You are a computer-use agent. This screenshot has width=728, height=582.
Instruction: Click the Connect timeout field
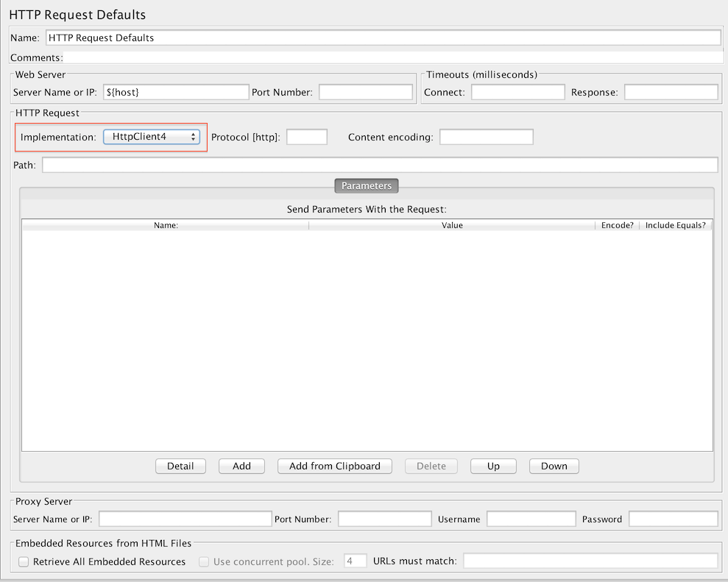tap(517, 92)
